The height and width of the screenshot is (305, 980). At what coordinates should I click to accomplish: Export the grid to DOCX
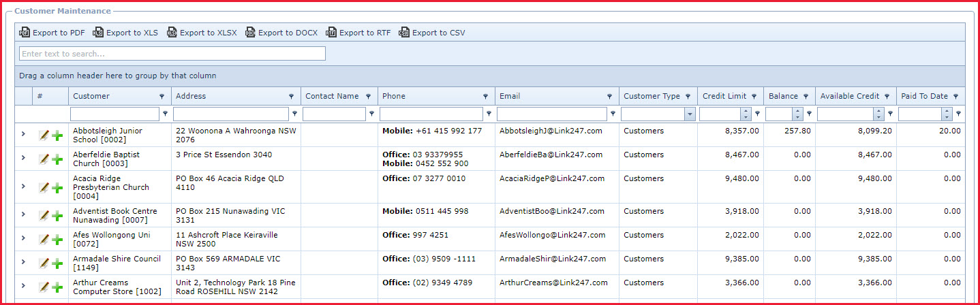tap(281, 33)
